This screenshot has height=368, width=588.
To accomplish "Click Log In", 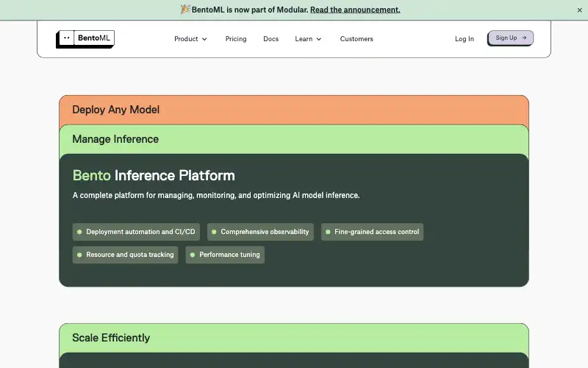I will (465, 39).
